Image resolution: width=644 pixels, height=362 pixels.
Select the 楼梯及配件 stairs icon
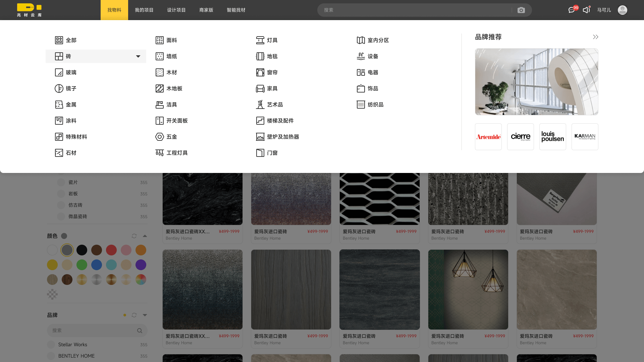260,121
